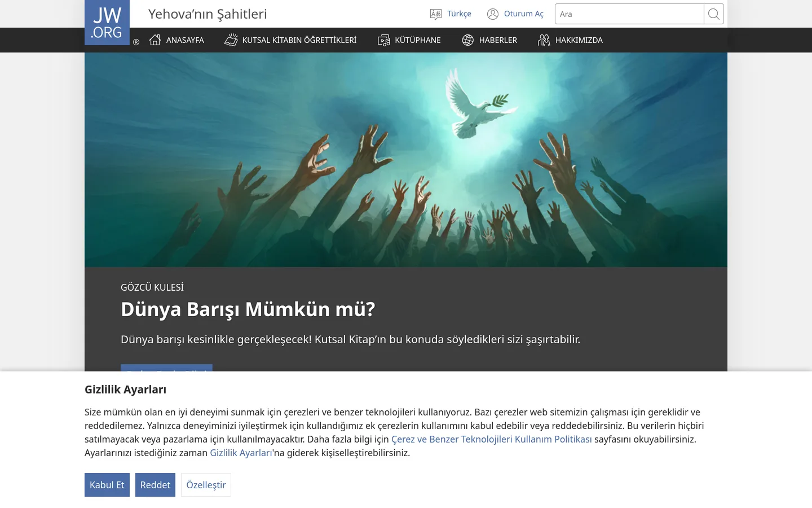Open the ANASAYFA menu item
Screen dimensions: 812x508
point(185,40)
